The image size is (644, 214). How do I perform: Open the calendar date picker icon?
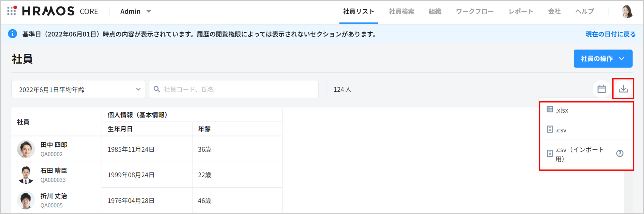[x=602, y=89]
